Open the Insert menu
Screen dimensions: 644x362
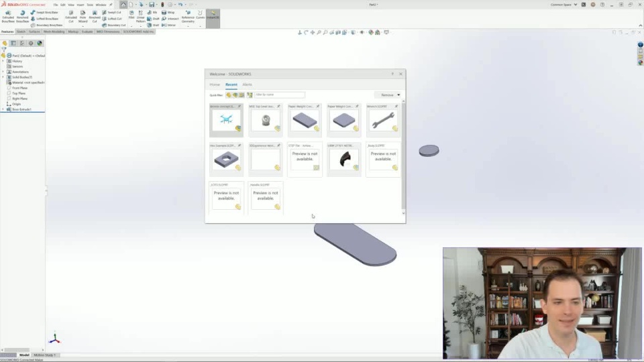click(80, 5)
